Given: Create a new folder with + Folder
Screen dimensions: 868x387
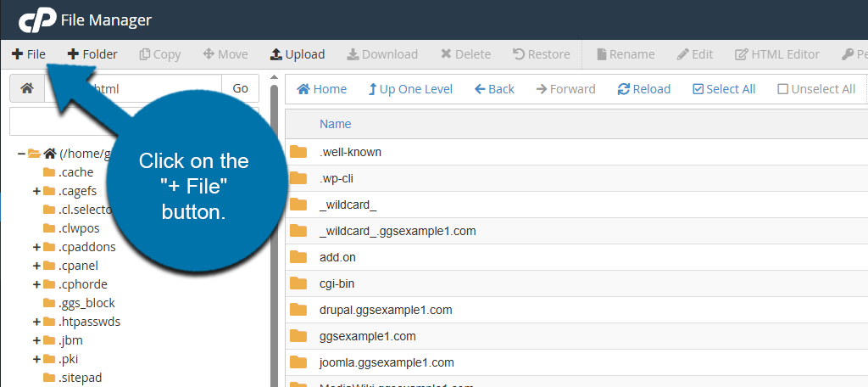Looking at the screenshot, I should (x=92, y=54).
